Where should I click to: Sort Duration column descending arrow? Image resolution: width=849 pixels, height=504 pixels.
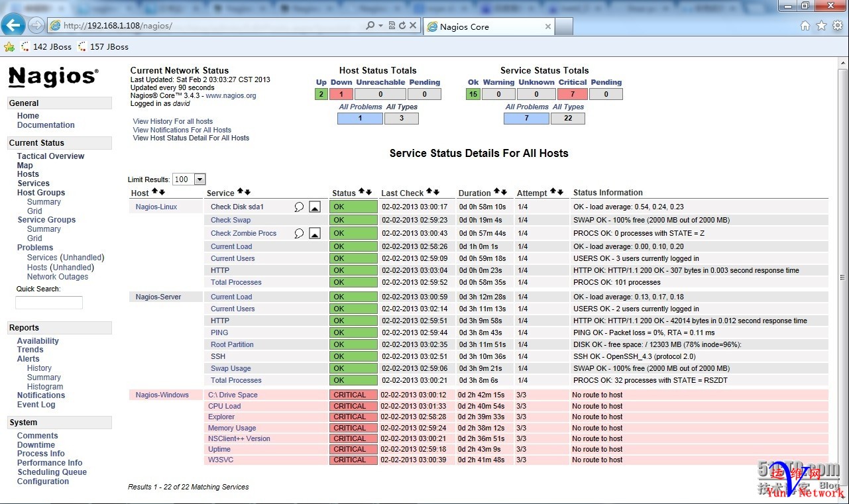click(x=504, y=192)
